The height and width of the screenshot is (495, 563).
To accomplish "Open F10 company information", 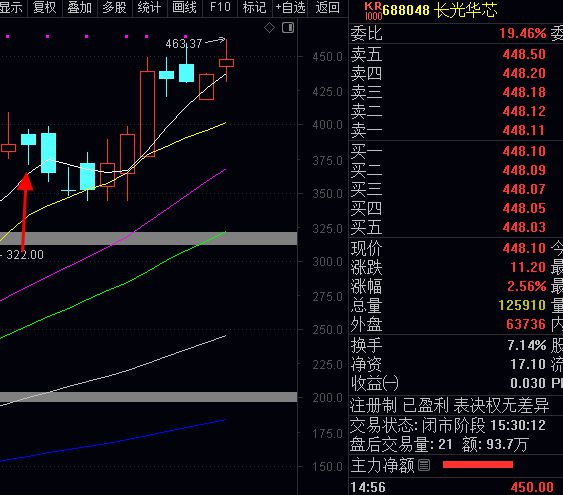I will point(220,7).
